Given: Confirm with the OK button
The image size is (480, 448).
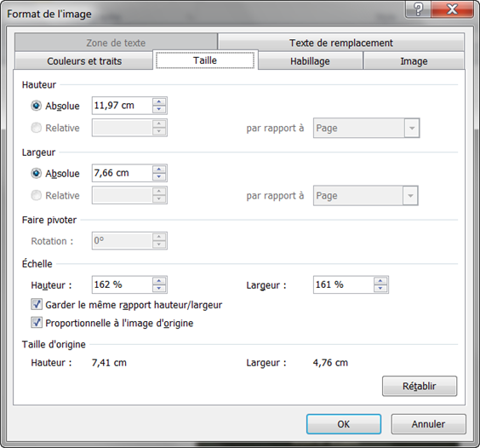Looking at the screenshot, I should pos(344,424).
